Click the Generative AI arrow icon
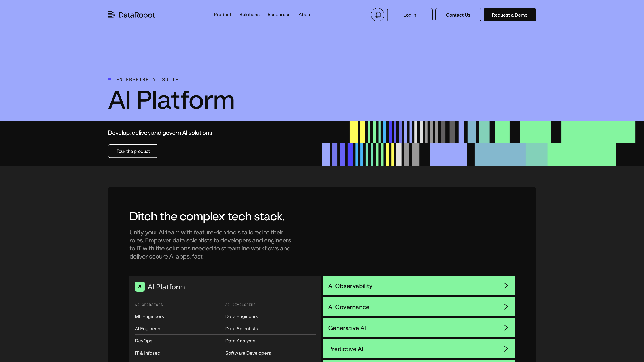Viewport: 644px width, 362px height. 506,328
